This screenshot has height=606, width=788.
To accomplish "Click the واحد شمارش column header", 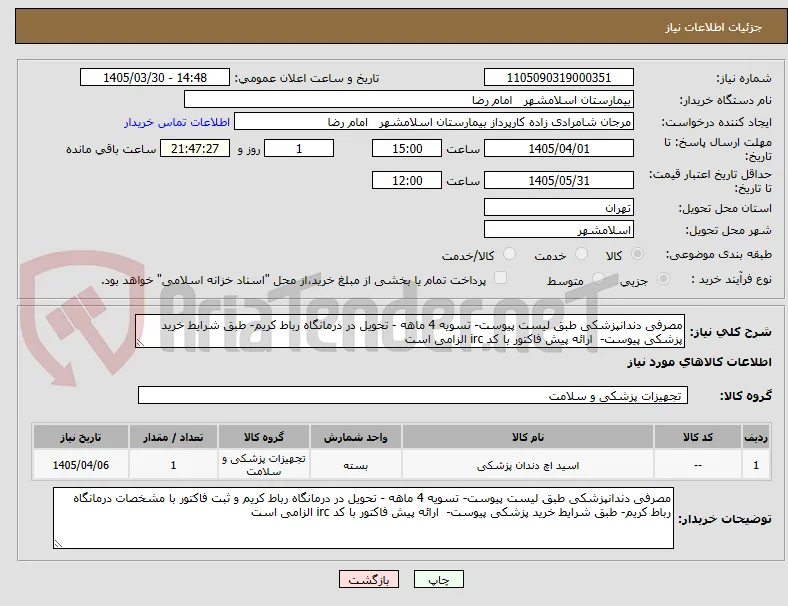I will coord(355,437).
